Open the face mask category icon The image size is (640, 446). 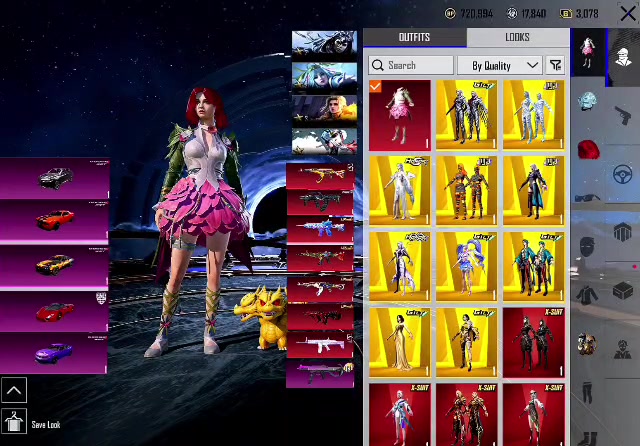click(x=587, y=247)
